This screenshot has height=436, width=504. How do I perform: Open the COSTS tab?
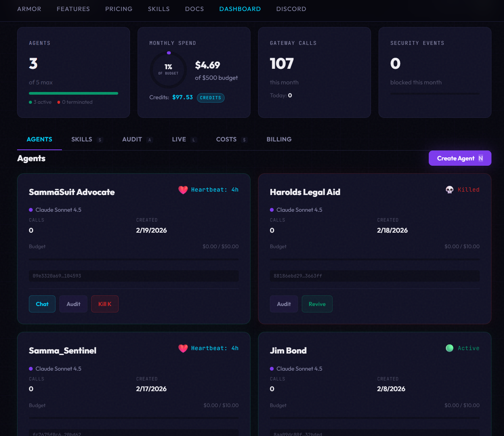pyautogui.click(x=227, y=139)
